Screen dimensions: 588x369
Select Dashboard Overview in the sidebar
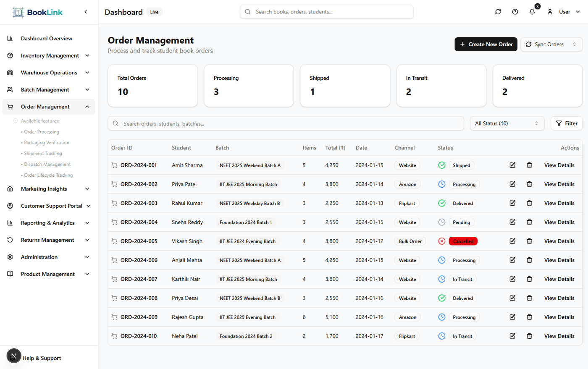(46, 38)
